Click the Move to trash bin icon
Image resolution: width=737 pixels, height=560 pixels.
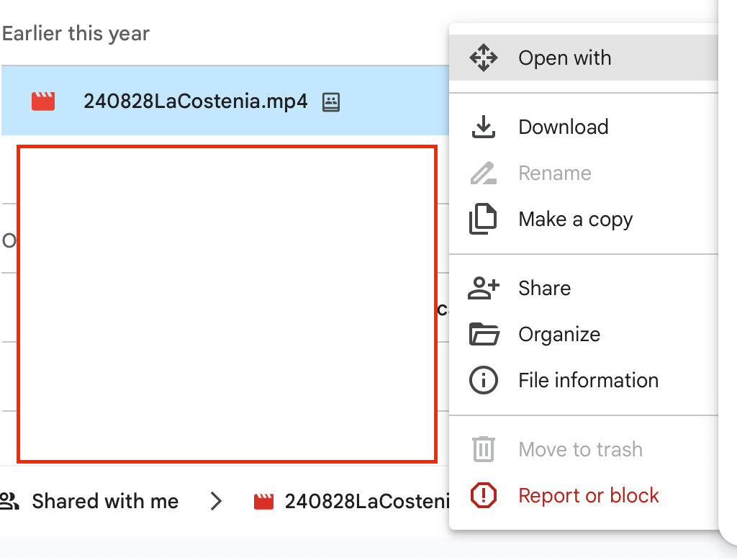tap(483, 449)
